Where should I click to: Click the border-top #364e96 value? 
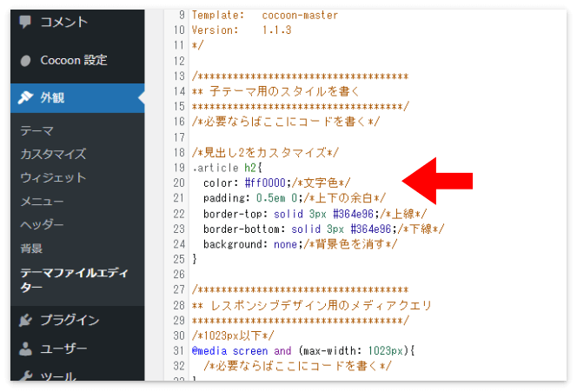click(354, 214)
